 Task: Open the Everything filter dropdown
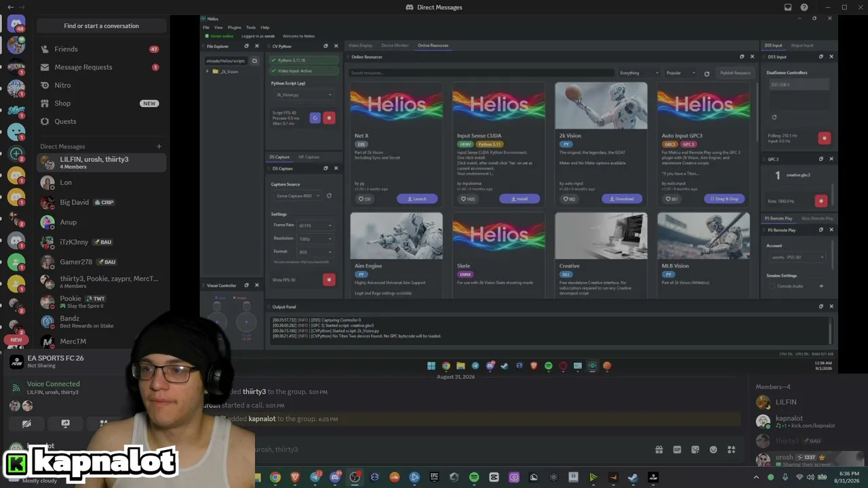point(639,73)
